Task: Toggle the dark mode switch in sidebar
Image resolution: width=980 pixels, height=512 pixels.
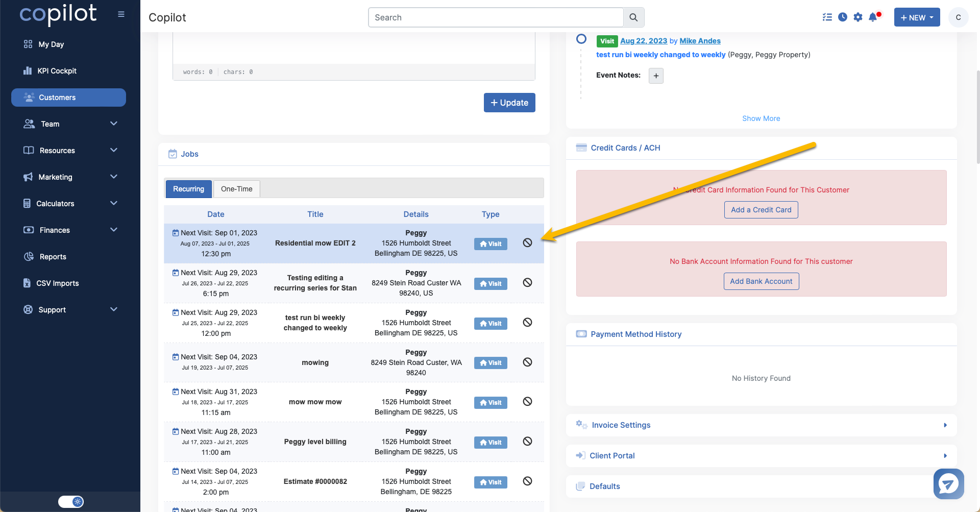Action: point(71,502)
